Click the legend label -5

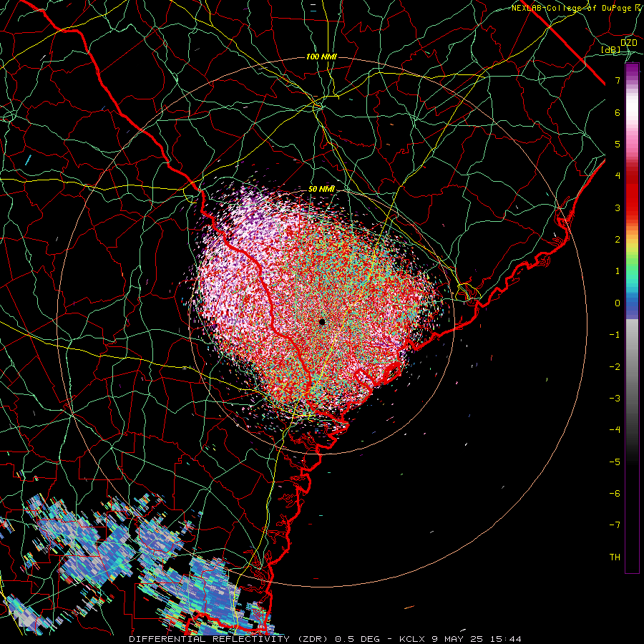[615, 462]
